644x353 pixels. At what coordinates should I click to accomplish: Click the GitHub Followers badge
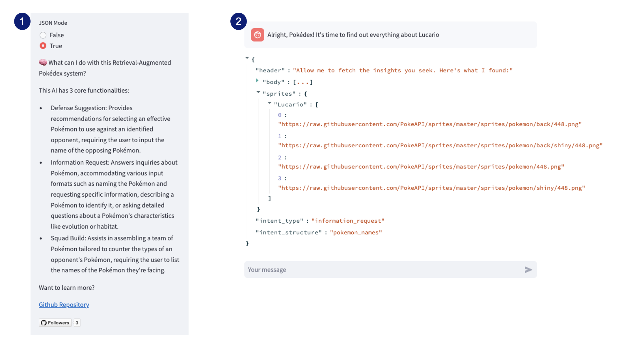[x=55, y=323]
